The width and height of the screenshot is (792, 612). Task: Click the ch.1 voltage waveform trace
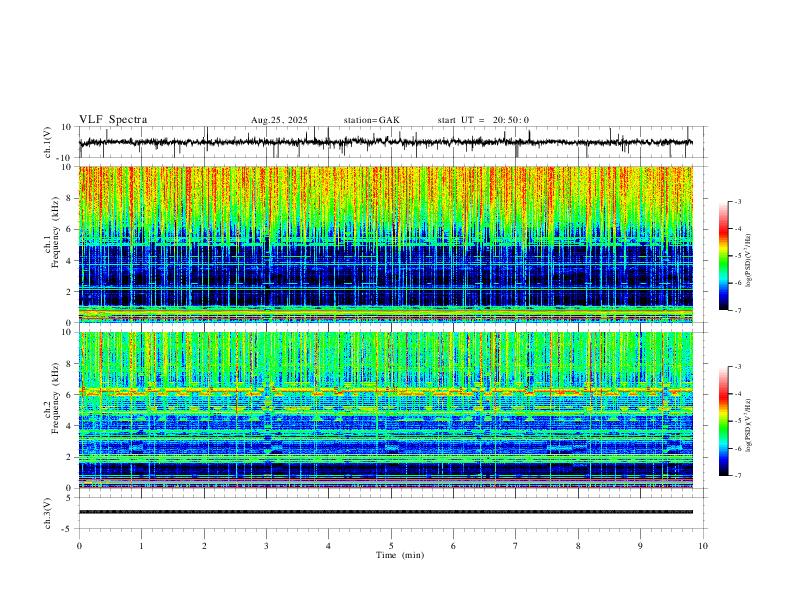tap(385, 142)
